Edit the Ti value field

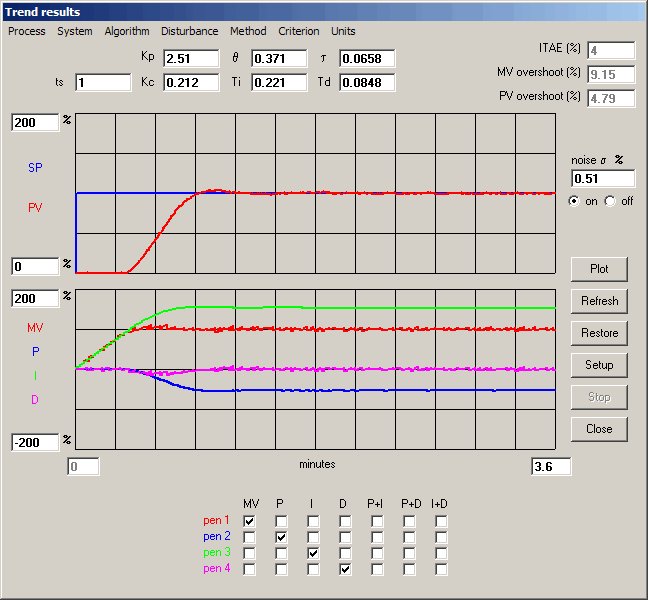click(x=278, y=83)
